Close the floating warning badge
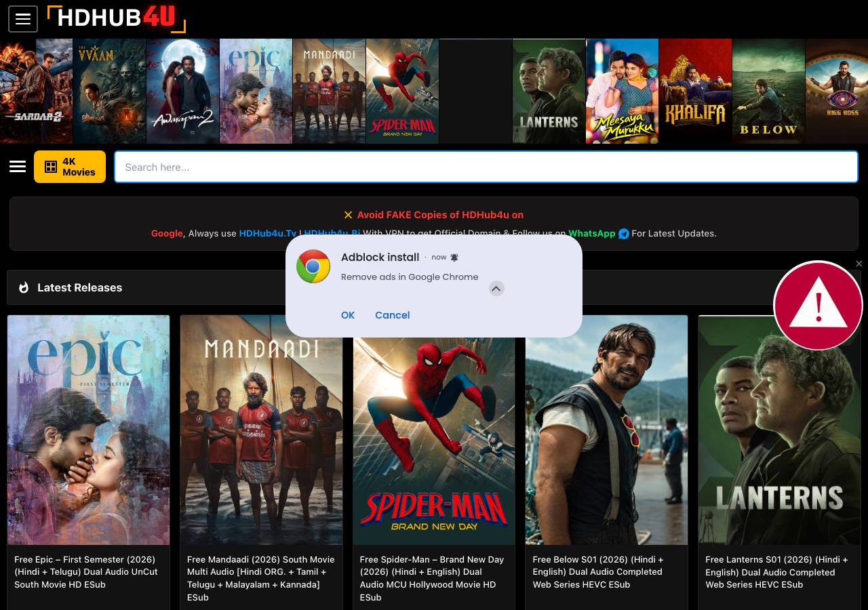Image resolution: width=868 pixels, height=610 pixels. [859, 264]
